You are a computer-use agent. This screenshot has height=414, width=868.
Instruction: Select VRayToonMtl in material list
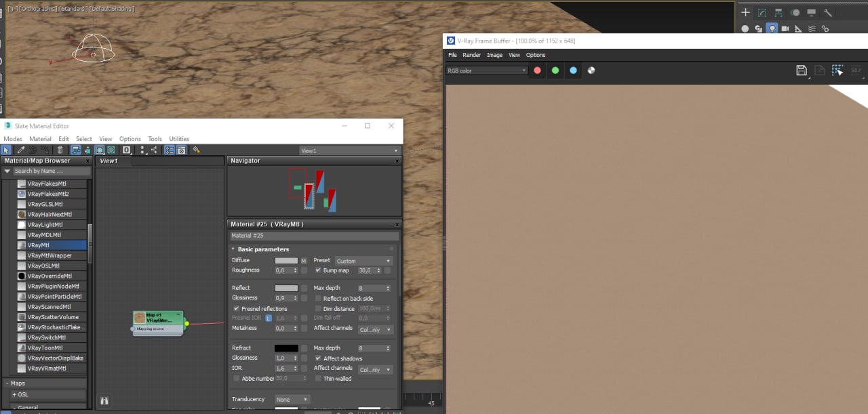(52, 348)
